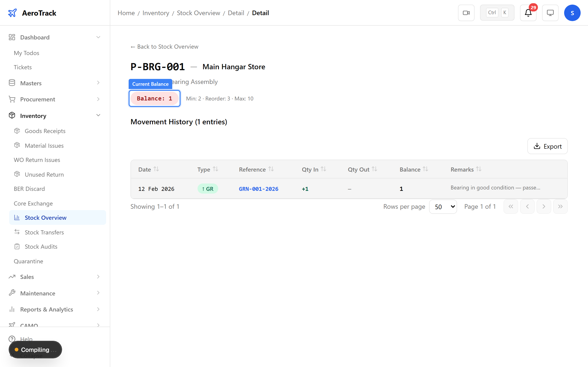Open Stock Transfers in sidebar
This screenshot has height=367, width=588.
(x=44, y=232)
